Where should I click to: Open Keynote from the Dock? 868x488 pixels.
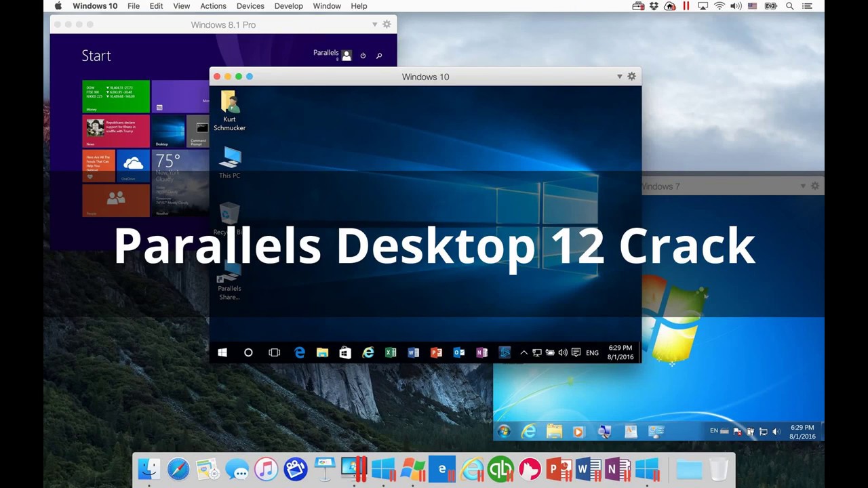[x=325, y=469]
